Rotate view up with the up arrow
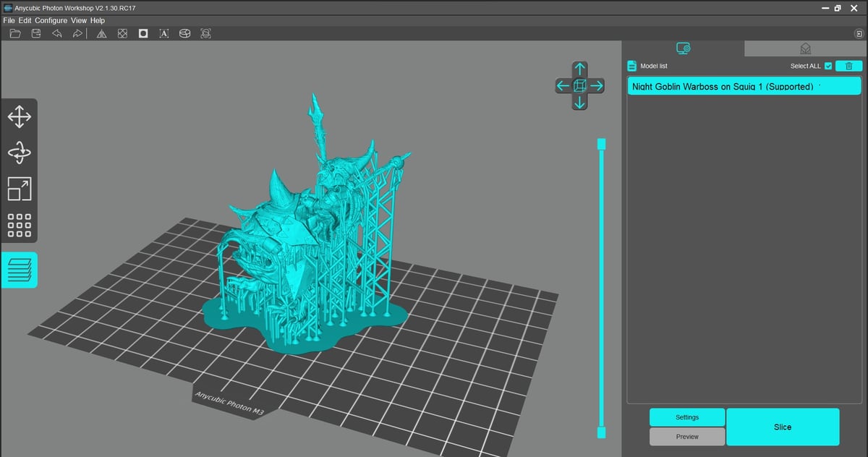 pyautogui.click(x=579, y=69)
